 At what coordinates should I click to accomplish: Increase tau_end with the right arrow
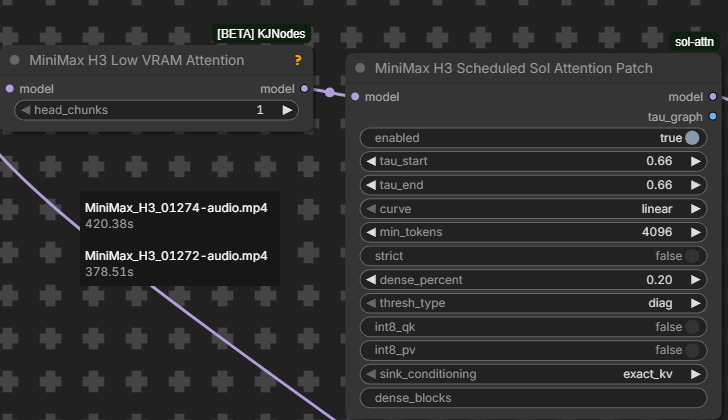[x=696, y=185]
